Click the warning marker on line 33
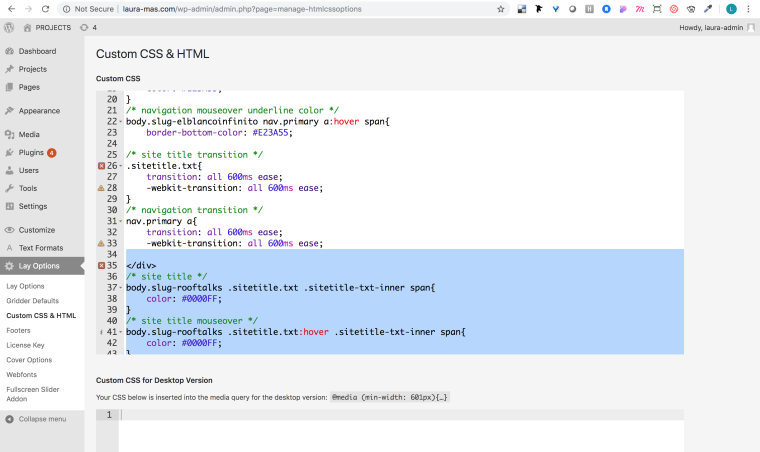This screenshot has height=452, width=760. pos(101,243)
